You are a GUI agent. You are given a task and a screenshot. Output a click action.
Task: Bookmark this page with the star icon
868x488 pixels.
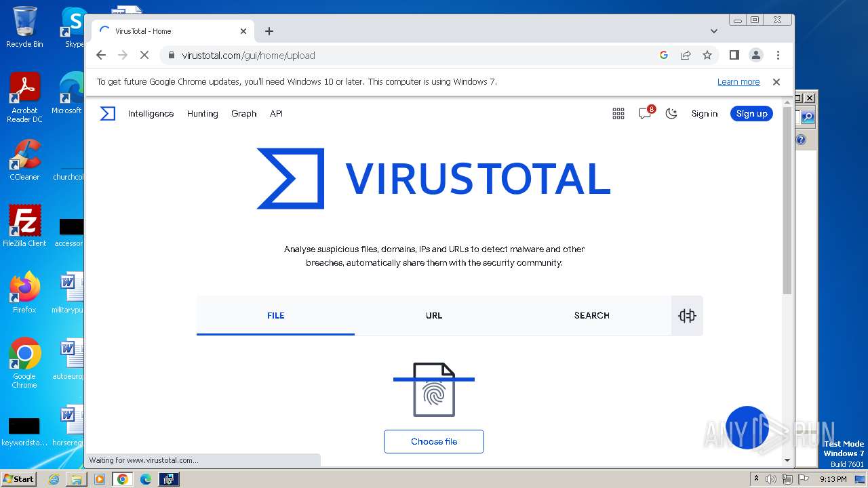pyautogui.click(x=707, y=56)
